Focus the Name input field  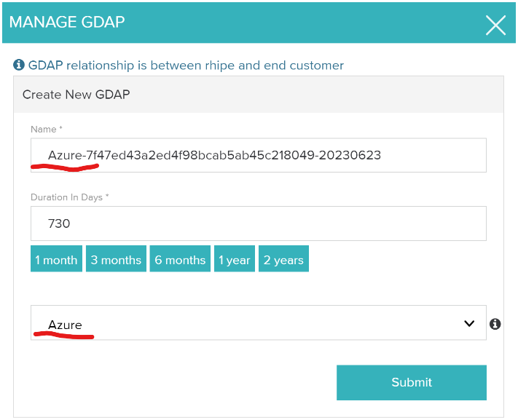click(258, 156)
